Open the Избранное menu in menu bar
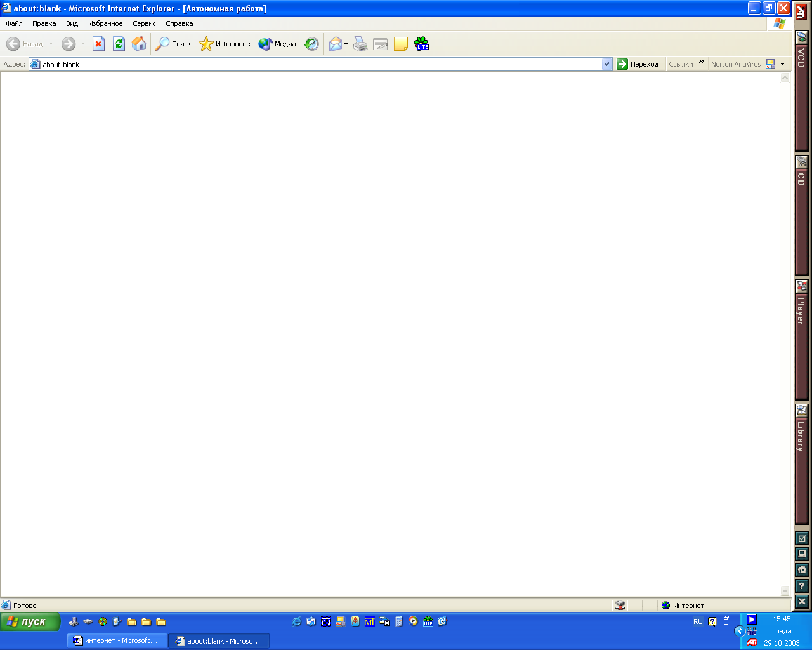Image resolution: width=812 pixels, height=650 pixels. click(x=105, y=23)
